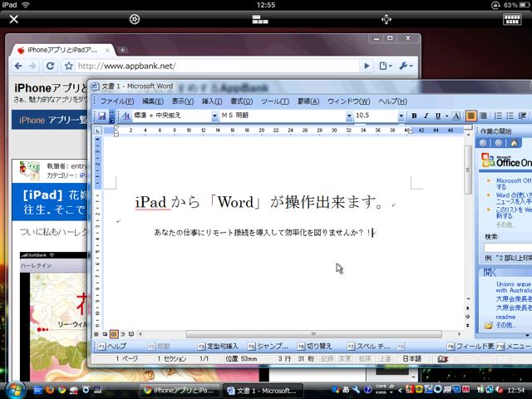
Task: Open the 編集(E) menu in Word
Action: (x=153, y=101)
